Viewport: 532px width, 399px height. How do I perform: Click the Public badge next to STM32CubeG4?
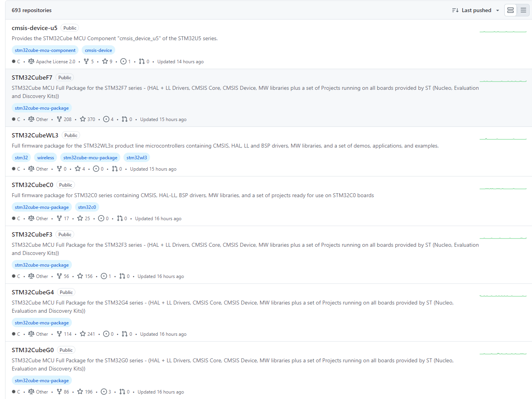(66, 292)
